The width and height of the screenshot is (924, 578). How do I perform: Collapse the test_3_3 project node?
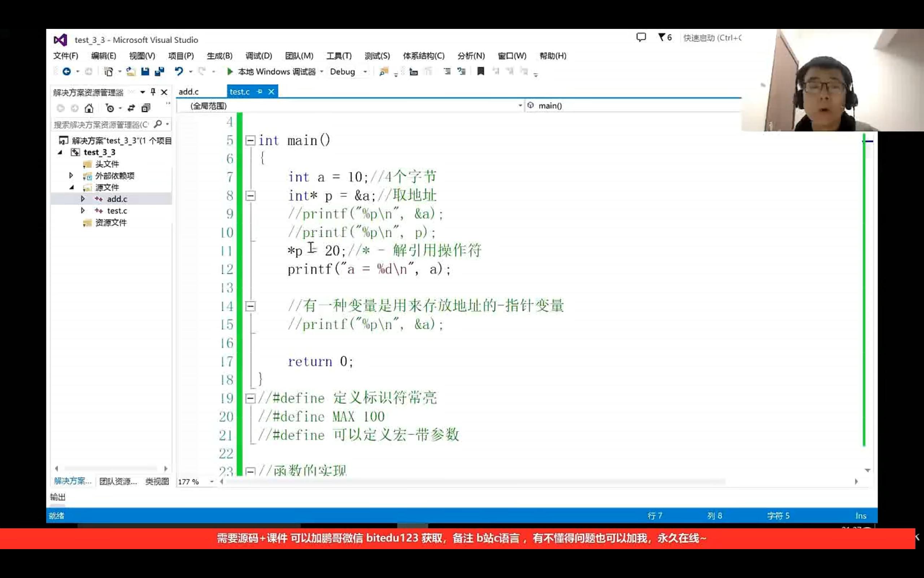pos(60,152)
